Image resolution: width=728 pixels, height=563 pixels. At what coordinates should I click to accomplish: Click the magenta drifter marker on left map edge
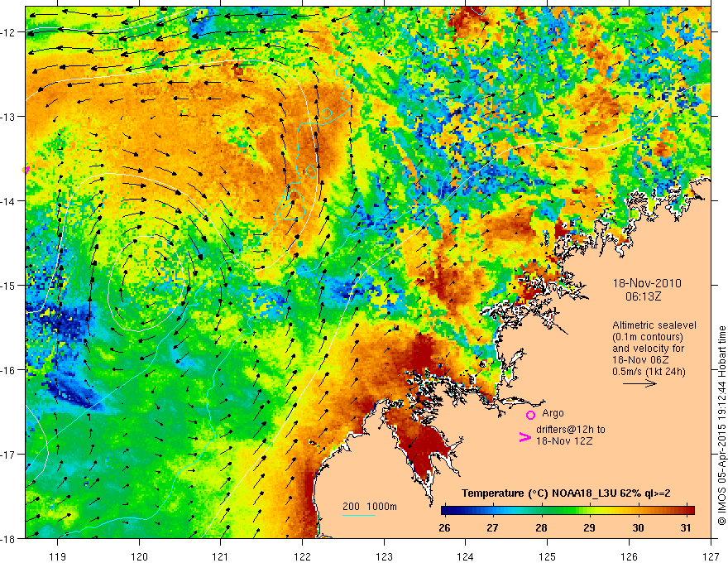click(26, 170)
